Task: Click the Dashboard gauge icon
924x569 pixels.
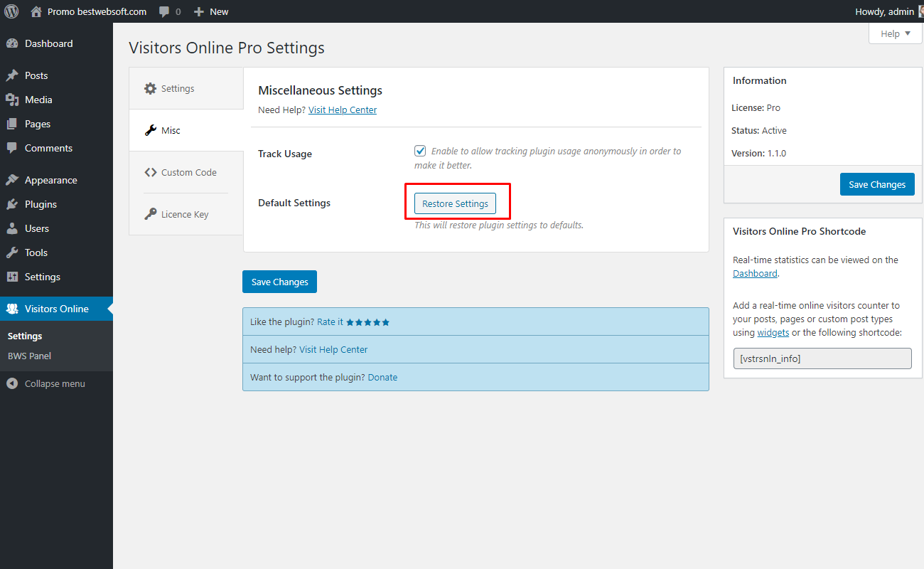Action: (12, 43)
